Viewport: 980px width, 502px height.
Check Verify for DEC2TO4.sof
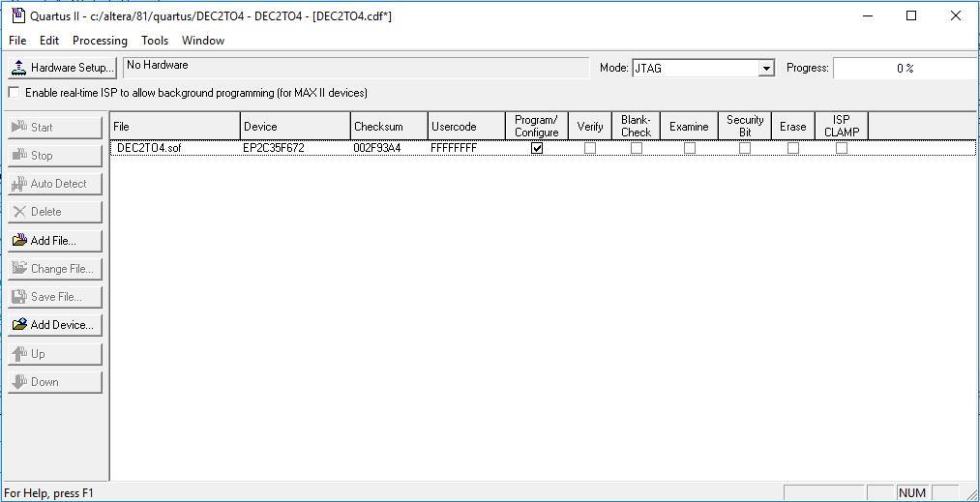tap(589, 148)
